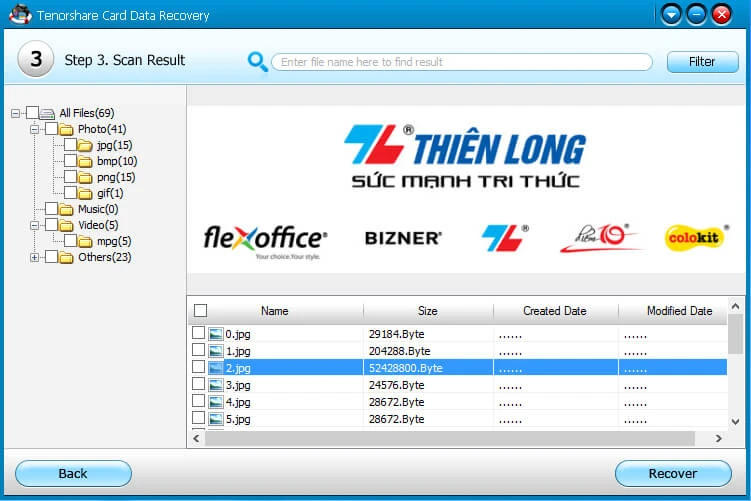Click the horizontal scroll left arrow
The image size is (751, 501).
[196, 438]
